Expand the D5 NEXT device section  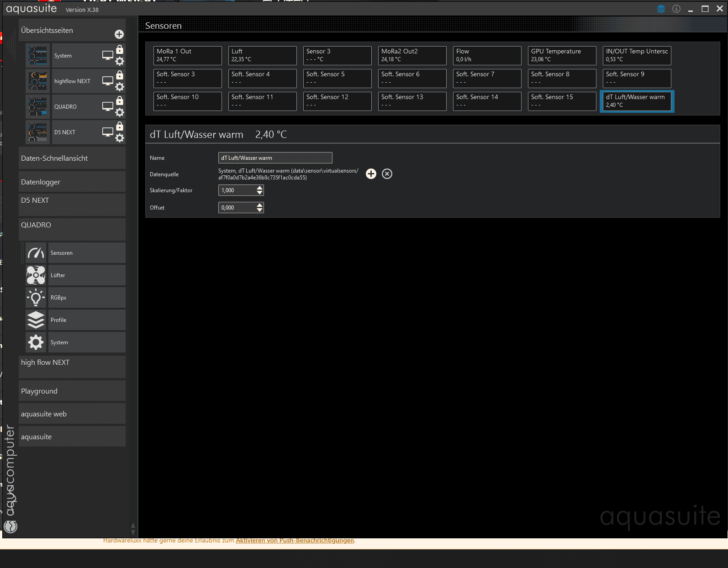point(72,205)
